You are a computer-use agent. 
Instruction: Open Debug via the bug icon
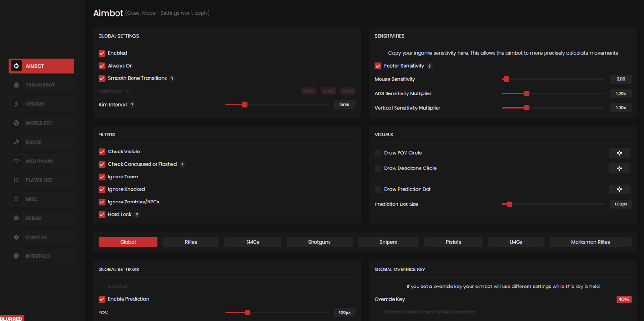(x=17, y=218)
